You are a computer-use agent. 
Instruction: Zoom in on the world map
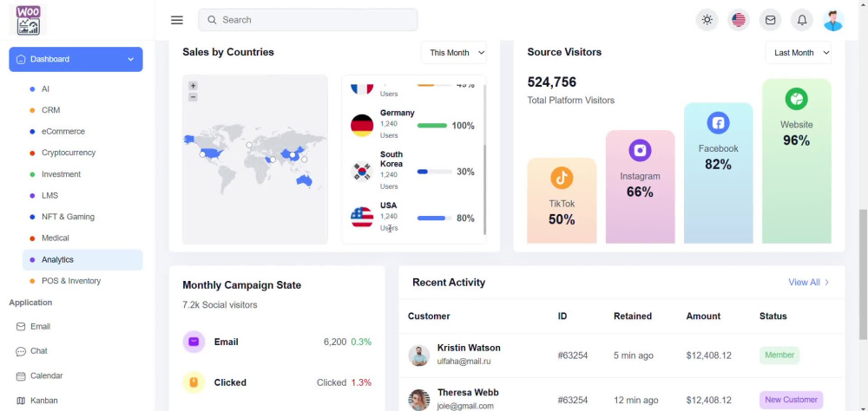point(193,86)
